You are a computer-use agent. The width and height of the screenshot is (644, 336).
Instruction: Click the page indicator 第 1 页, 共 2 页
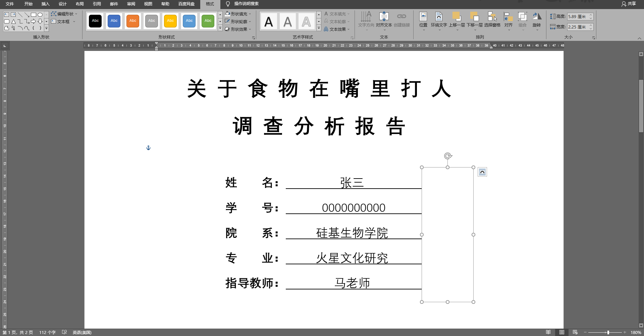pos(18,332)
